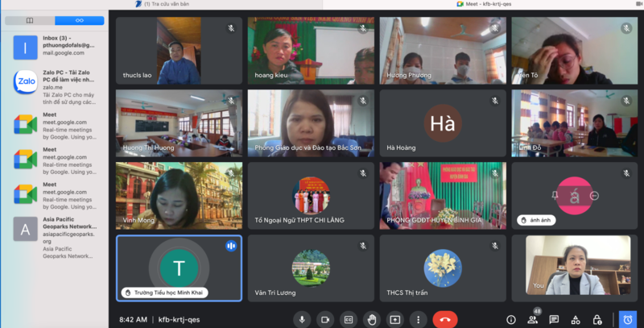
Task: Click the speaking indicator on Minh Khai tile
Action: pyautogui.click(x=231, y=246)
